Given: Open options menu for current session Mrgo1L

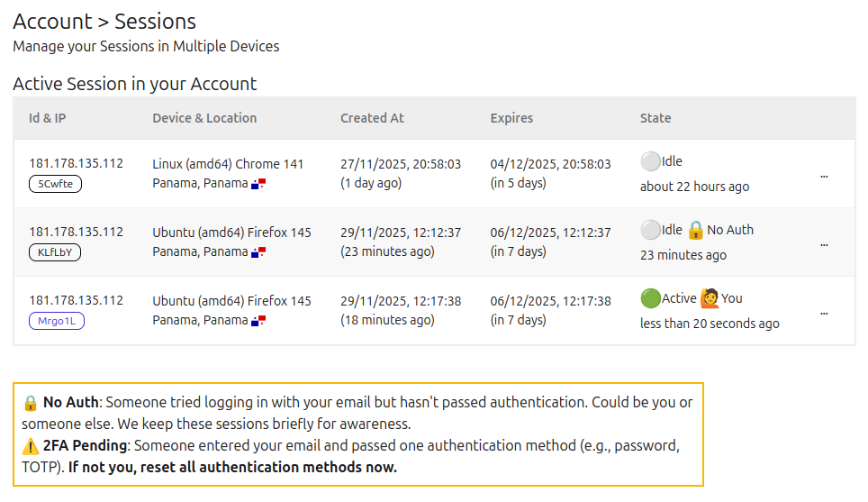Looking at the screenshot, I should coord(824,314).
